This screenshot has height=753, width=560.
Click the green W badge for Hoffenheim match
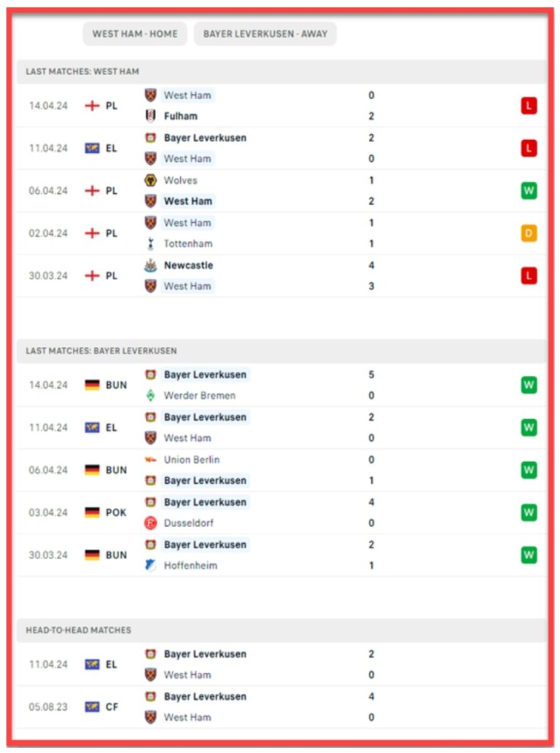point(529,555)
